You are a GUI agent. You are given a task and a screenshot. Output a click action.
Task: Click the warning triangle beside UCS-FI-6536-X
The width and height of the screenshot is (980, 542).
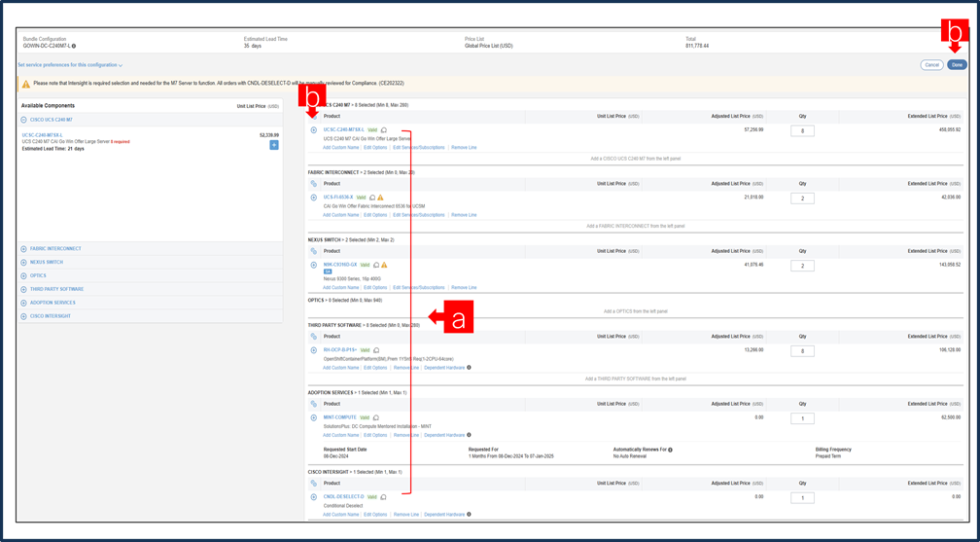pos(381,198)
